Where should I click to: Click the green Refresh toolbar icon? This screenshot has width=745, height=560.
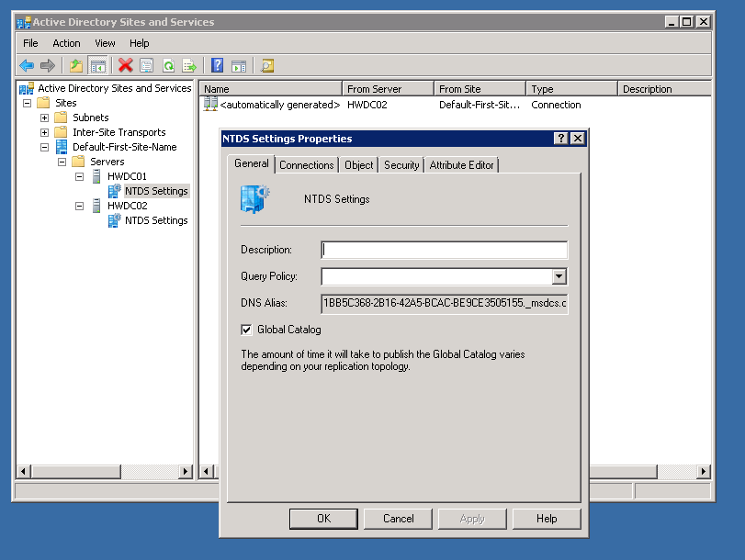click(169, 65)
